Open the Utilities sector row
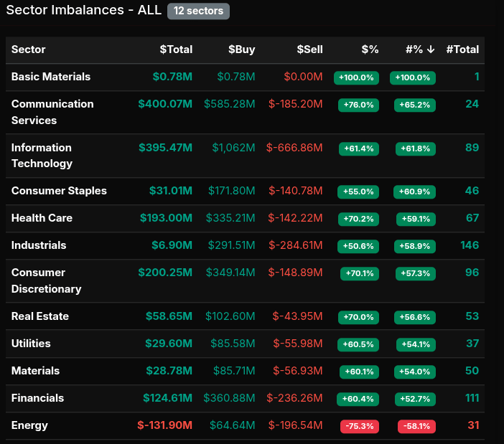The image size is (504, 444). click(x=31, y=344)
